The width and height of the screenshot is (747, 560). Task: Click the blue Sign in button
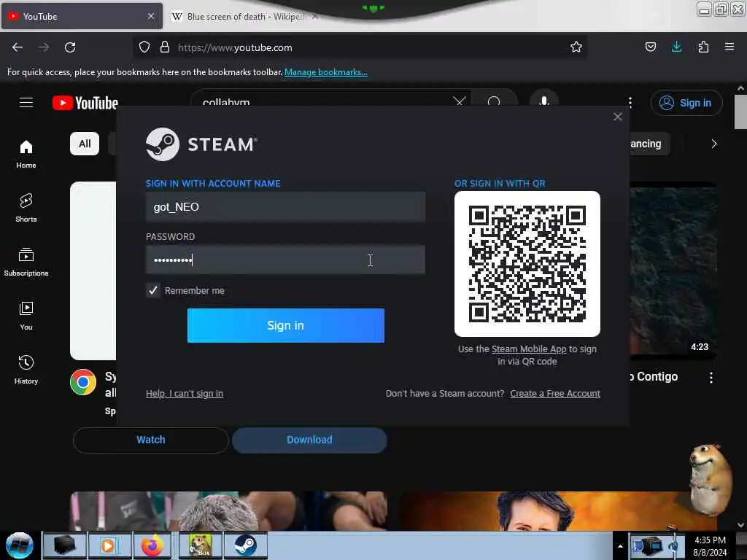[286, 325]
